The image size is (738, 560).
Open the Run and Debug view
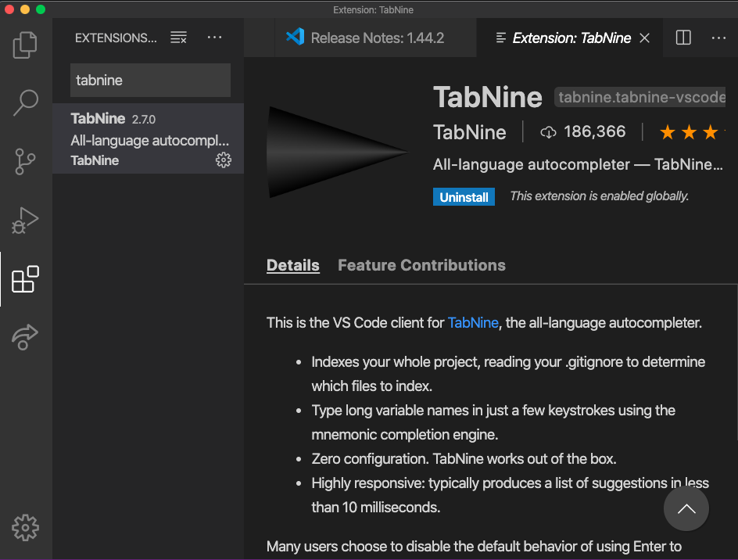[x=25, y=220]
